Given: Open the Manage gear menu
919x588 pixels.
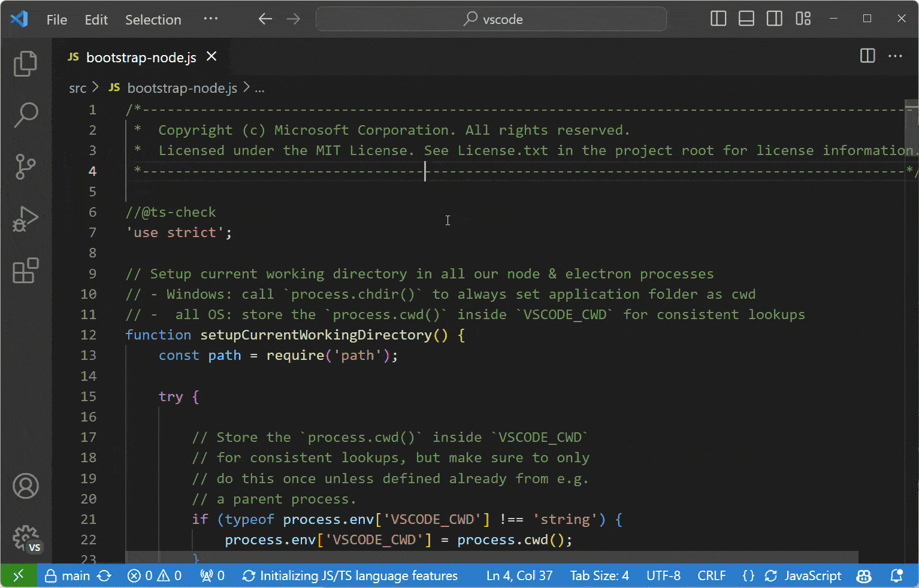Looking at the screenshot, I should point(25,538).
